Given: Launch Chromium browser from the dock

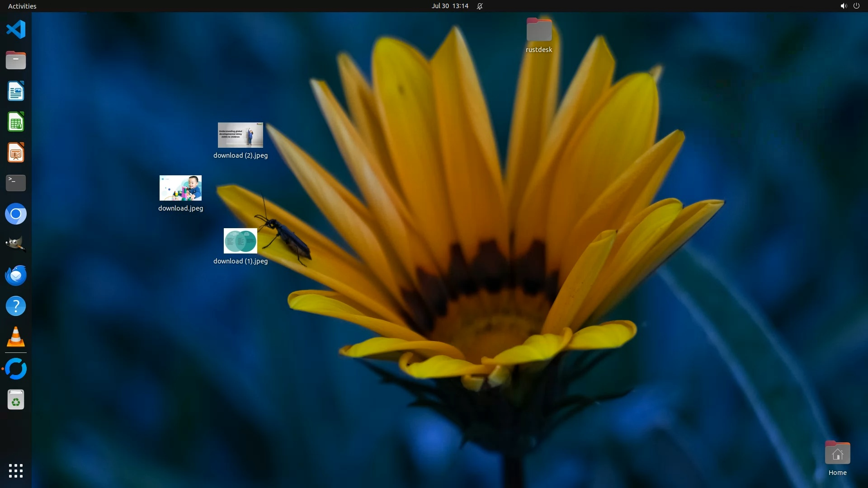Looking at the screenshot, I should [16, 214].
